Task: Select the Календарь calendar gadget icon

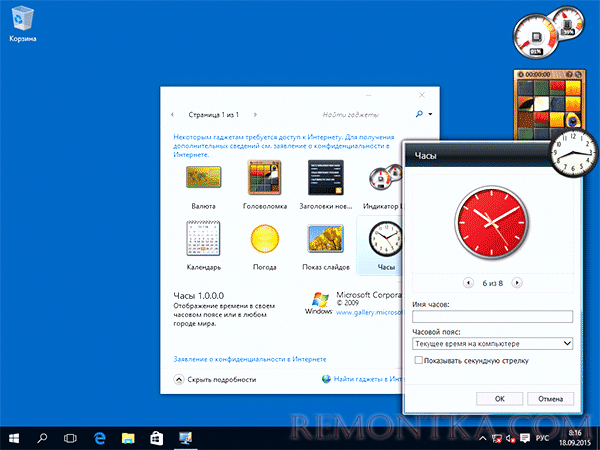Action: (x=203, y=241)
